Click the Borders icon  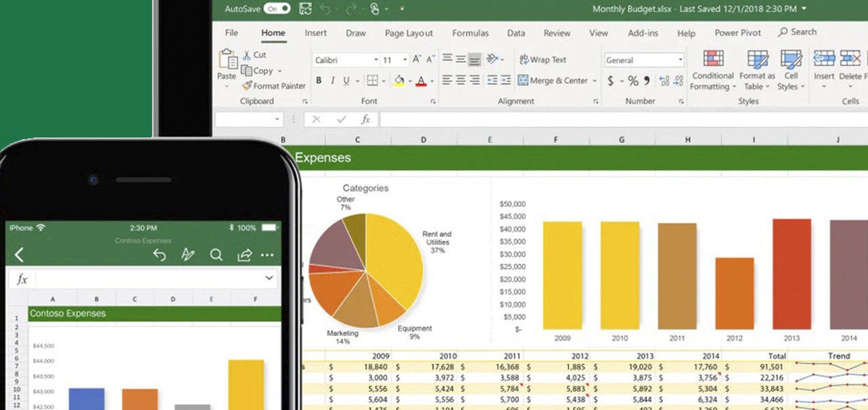coord(372,81)
